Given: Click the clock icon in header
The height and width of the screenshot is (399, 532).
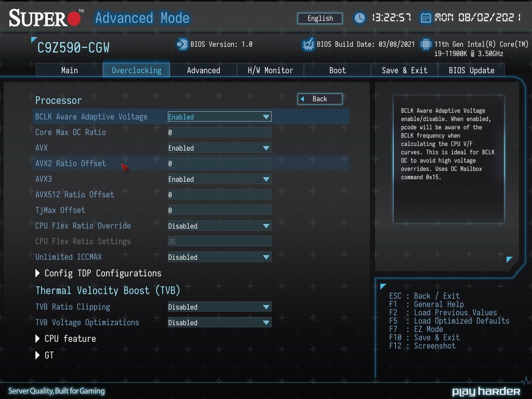Looking at the screenshot, I should pyautogui.click(x=360, y=18).
